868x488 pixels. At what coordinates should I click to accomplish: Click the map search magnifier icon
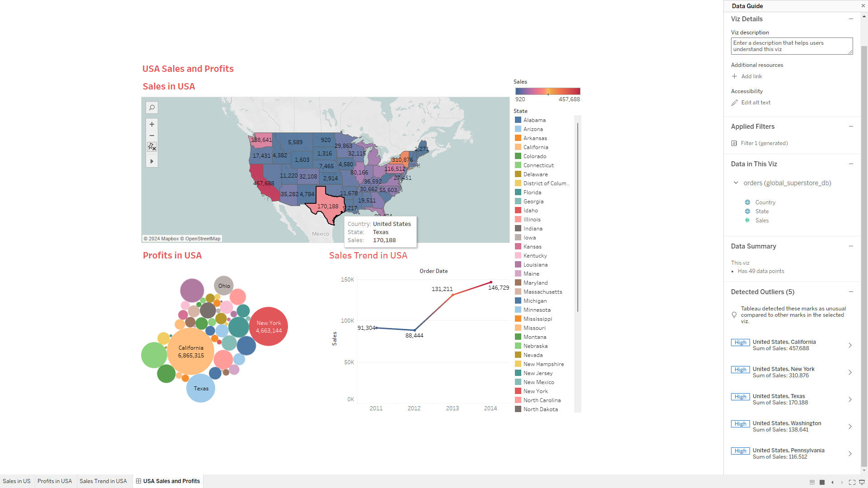point(152,108)
